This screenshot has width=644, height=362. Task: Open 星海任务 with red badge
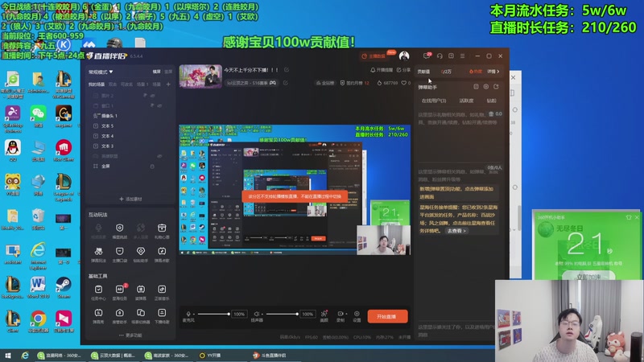(x=119, y=292)
